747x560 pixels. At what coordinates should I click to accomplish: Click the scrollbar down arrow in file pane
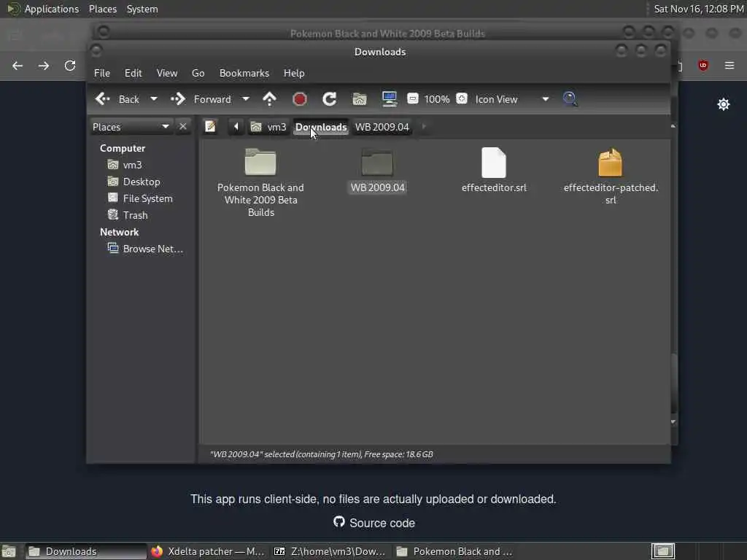point(673,422)
